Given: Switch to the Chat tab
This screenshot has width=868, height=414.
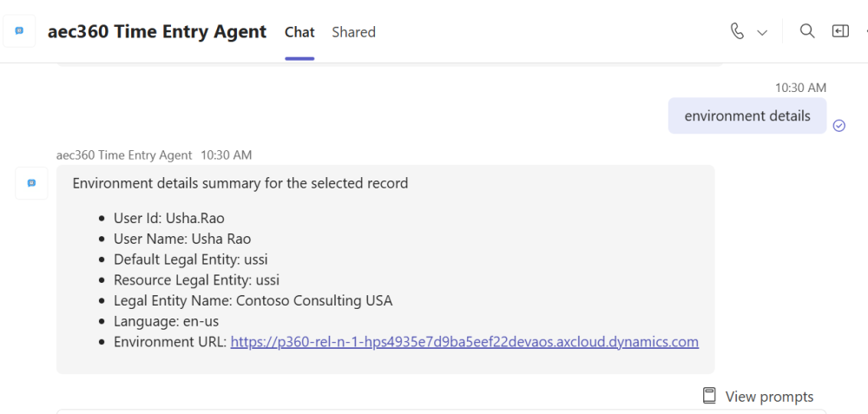Looking at the screenshot, I should click(x=299, y=32).
